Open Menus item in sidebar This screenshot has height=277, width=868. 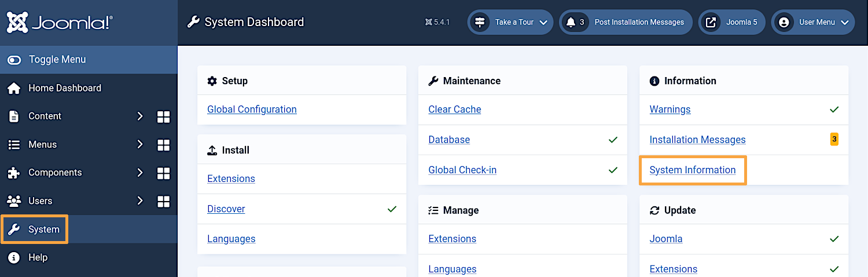[x=43, y=144]
